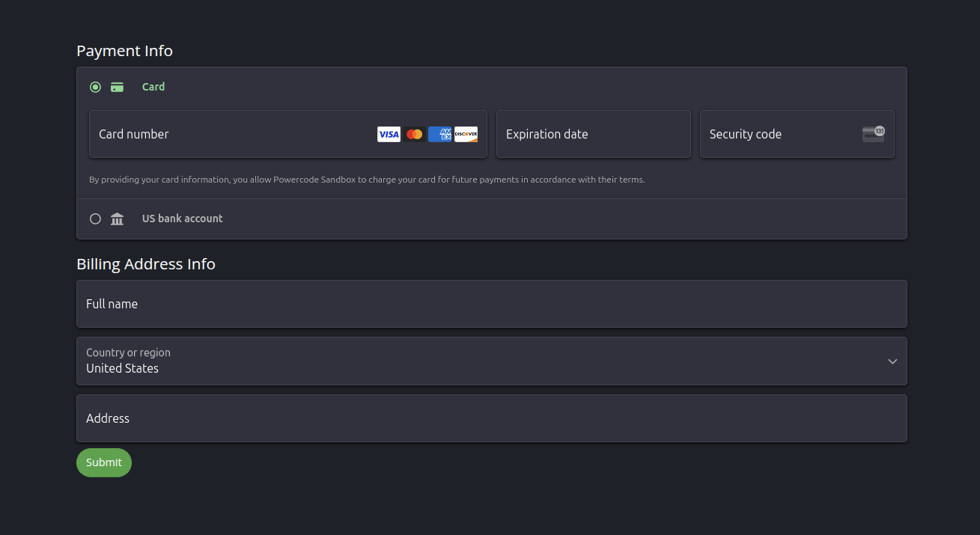Viewport: 980px width, 535px height.
Task: Click the green Submit button
Action: 104,462
